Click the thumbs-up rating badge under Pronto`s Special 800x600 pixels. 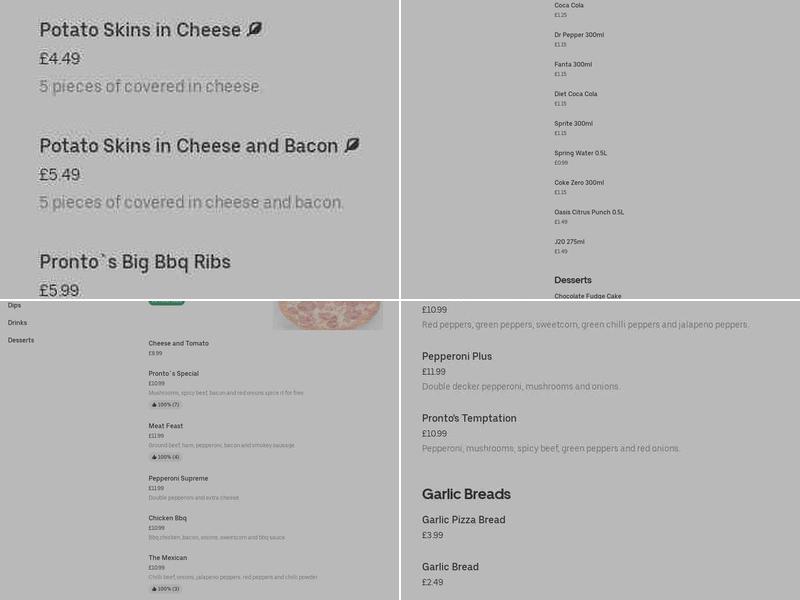coord(164,402)
